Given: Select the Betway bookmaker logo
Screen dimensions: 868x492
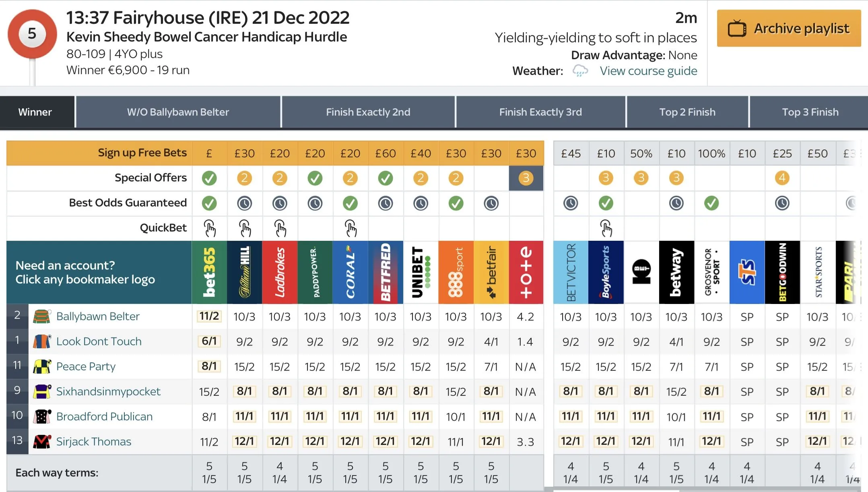Looking at the screenshot, I should pos(676,272).
